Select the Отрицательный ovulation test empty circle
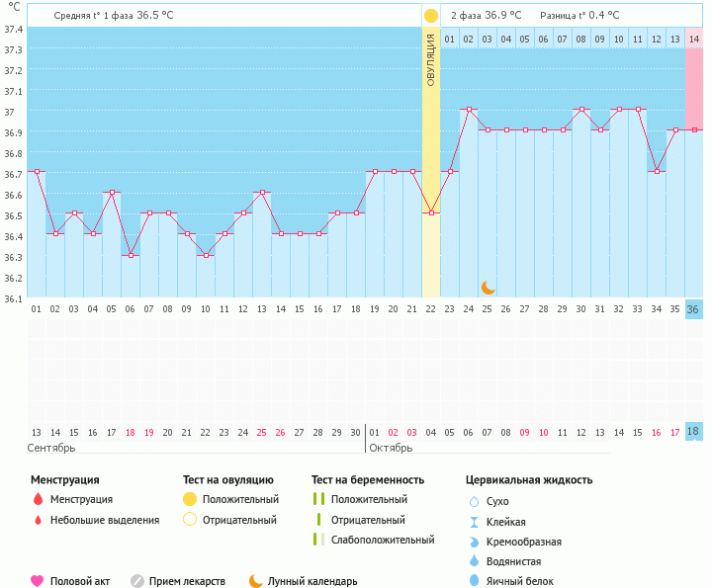Image resolution: width=712 pixels, height=588 pixels. pyautogui.click(x=190, y=520)
